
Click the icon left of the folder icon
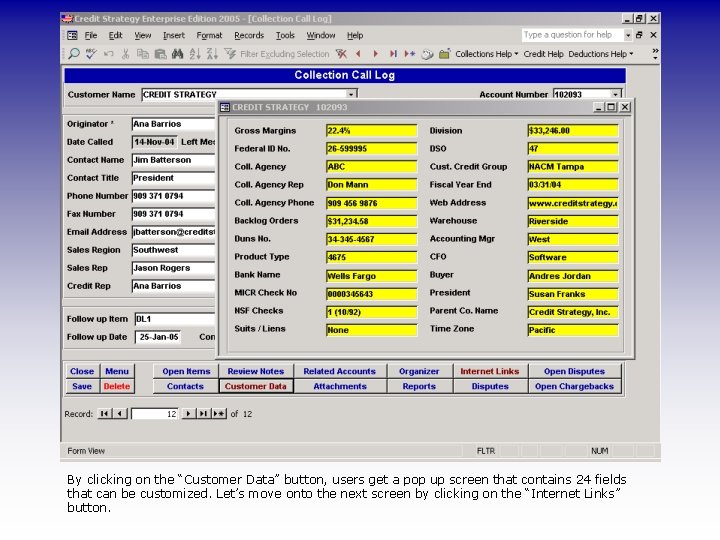point(428,54)
